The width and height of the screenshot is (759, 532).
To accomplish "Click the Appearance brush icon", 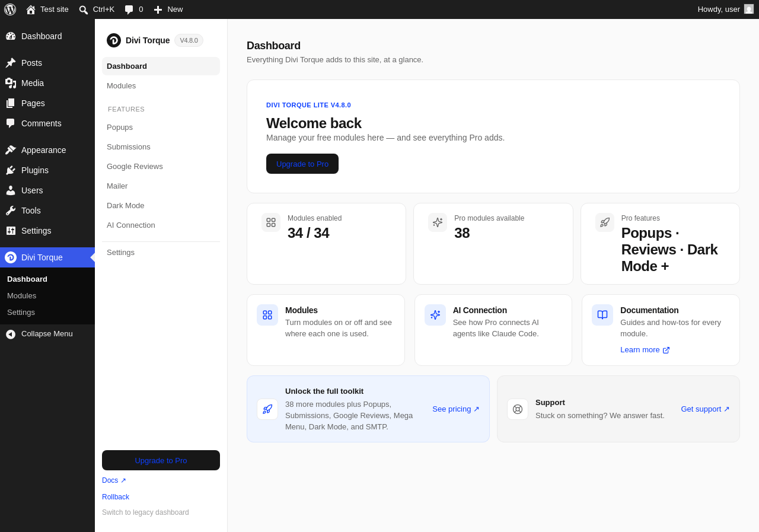I will [x=11, y=150].
